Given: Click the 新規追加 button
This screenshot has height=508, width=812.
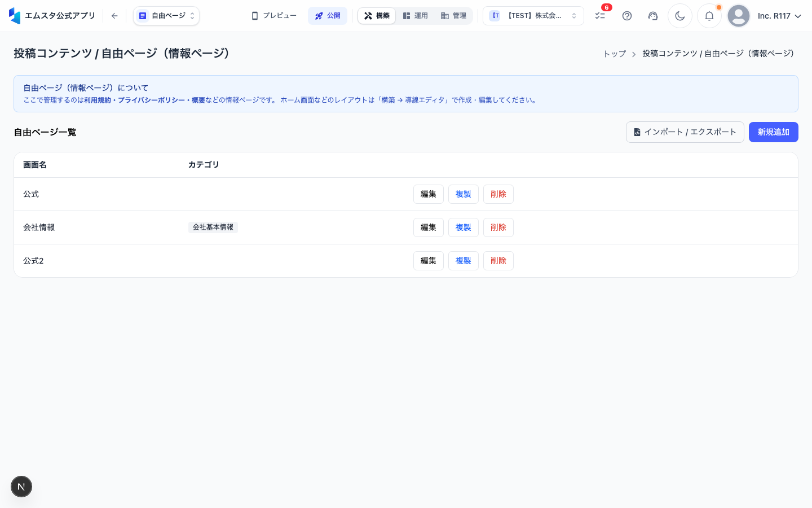Looking at the screenshot, I should pyautogui.click(x=774, y=132).
